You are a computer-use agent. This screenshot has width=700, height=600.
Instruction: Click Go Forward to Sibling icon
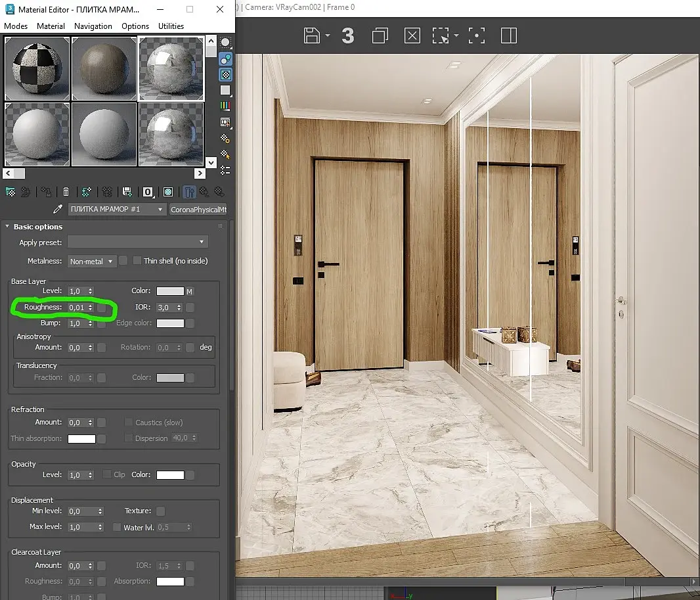pos(219,192)
